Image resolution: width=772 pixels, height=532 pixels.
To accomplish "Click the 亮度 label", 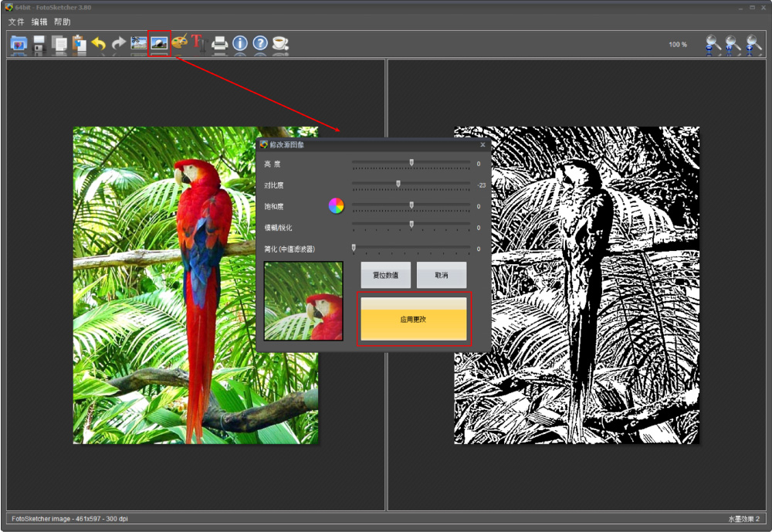I will (273, 164).
